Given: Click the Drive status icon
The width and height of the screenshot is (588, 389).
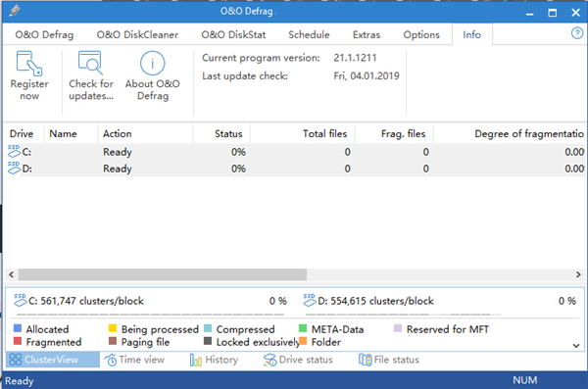Looking at the screenshot, I should [x=269, y=360].
